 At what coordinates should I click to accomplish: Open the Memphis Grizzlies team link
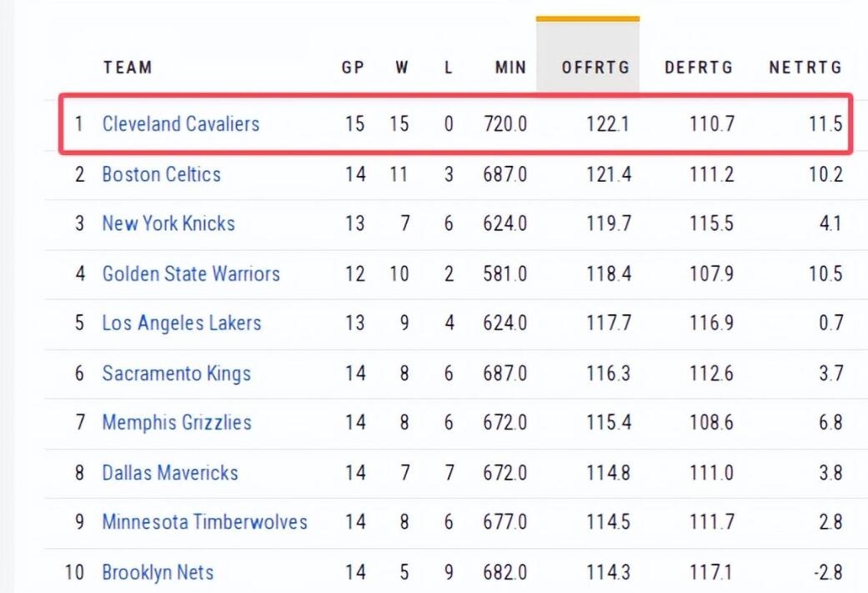pos(176,422)
